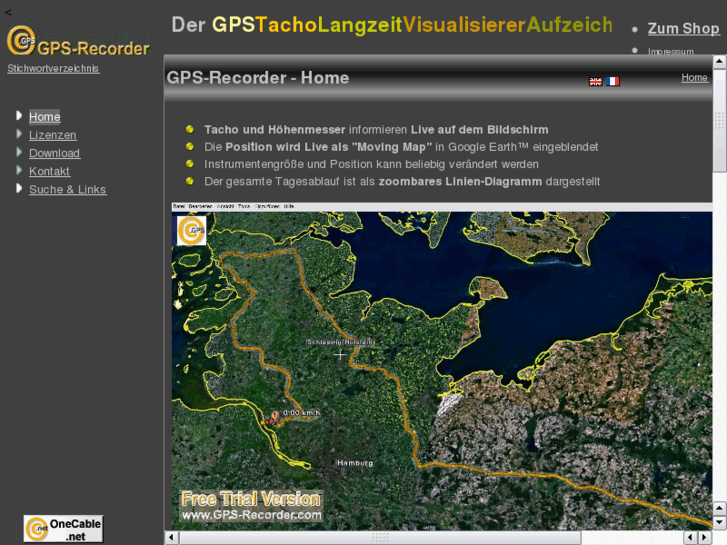Select the French language flag
The width and height of the screenshot is (727, 545).
point(612,82)
